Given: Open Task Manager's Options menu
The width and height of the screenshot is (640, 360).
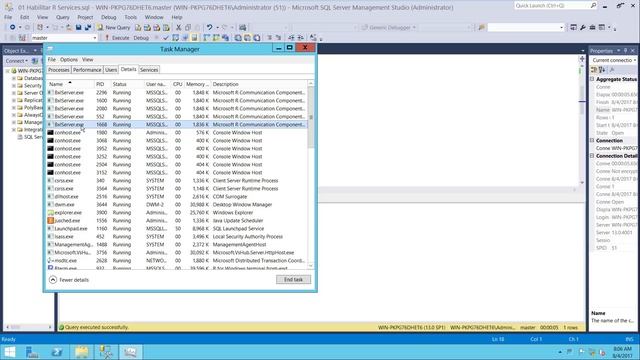Looking at the screenshot, I should (69, 60).
